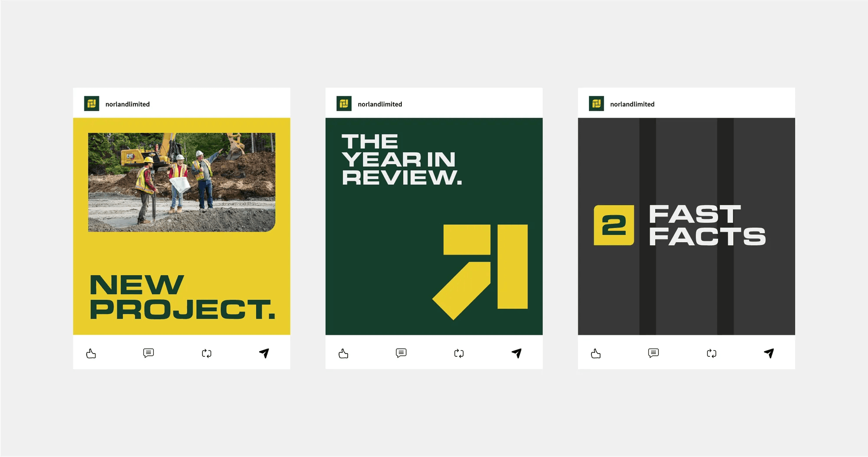Open norlandlimited avatar on third post

pyautogui.click(x=596, y=104)
